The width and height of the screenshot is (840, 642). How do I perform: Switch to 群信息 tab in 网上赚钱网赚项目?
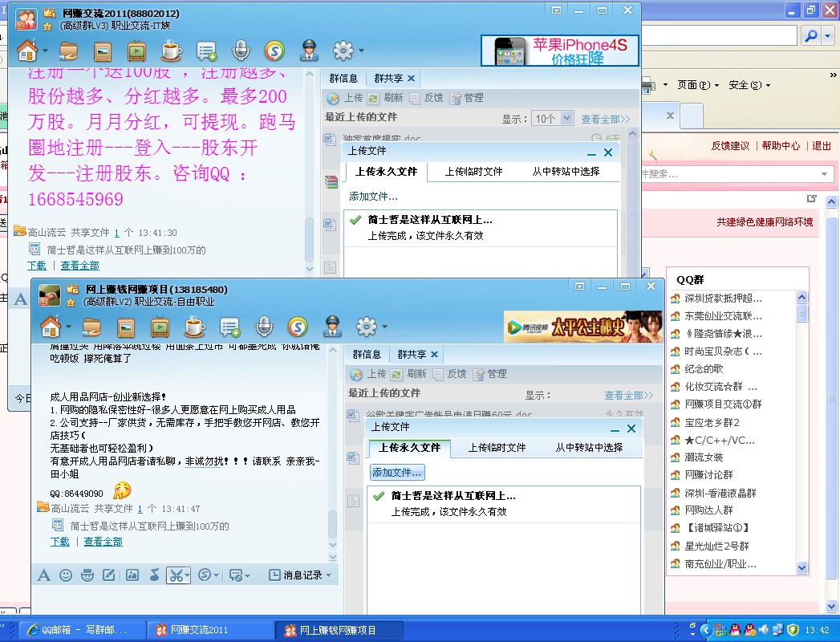(367, 354)
